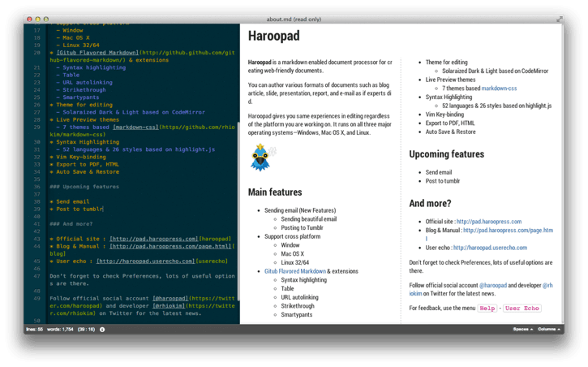
Task: Click the info icon in the status bar
Action: (x=102, y=330)
